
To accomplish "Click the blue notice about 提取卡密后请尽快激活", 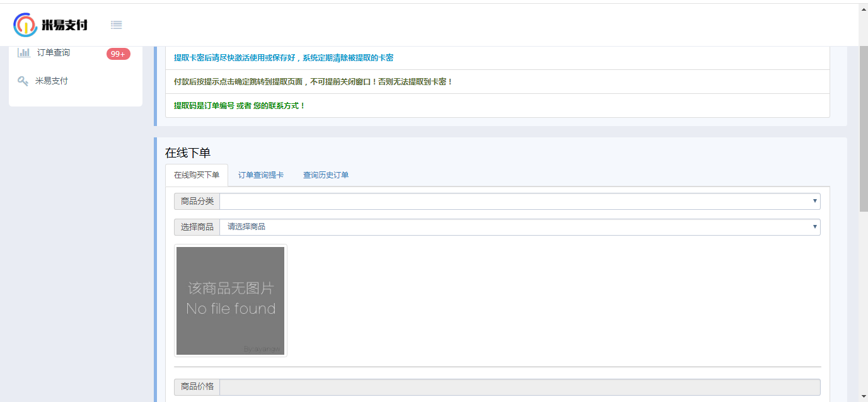I will (284, 58).
